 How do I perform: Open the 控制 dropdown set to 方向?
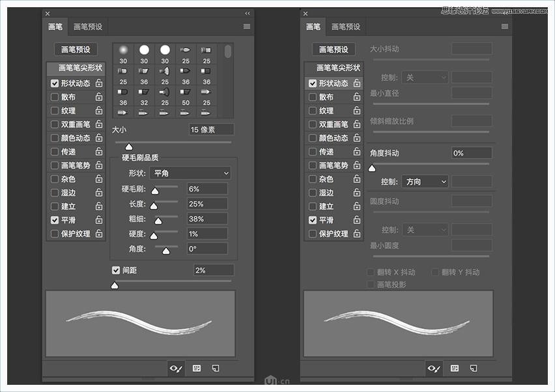point(424,181)
